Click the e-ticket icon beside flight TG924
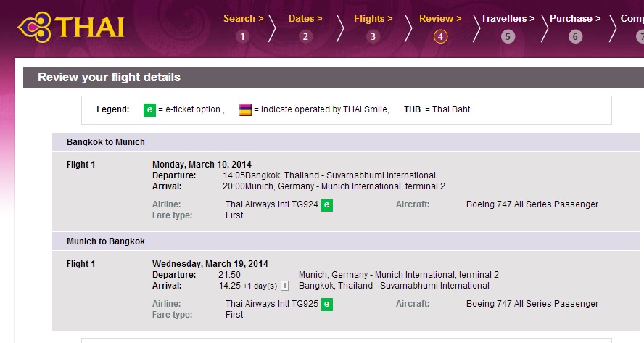The image size is (644, 343). point(327,205)
